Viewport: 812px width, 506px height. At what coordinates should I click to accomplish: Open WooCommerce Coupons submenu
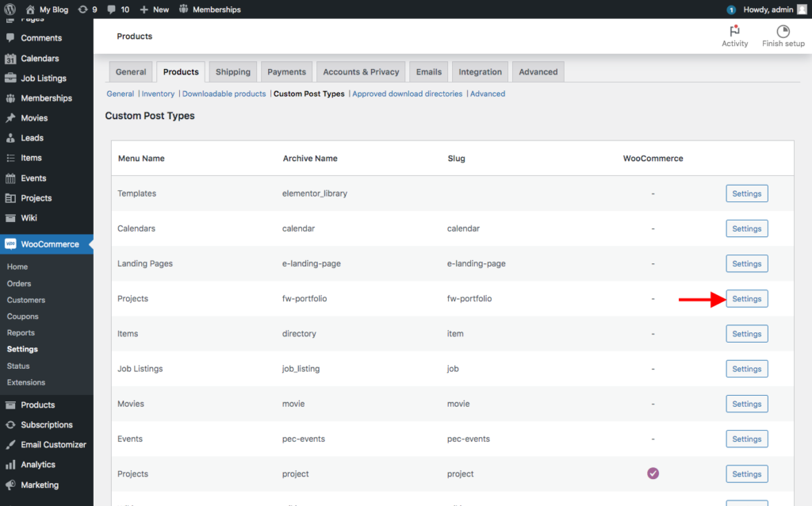[x=23, y=316]
